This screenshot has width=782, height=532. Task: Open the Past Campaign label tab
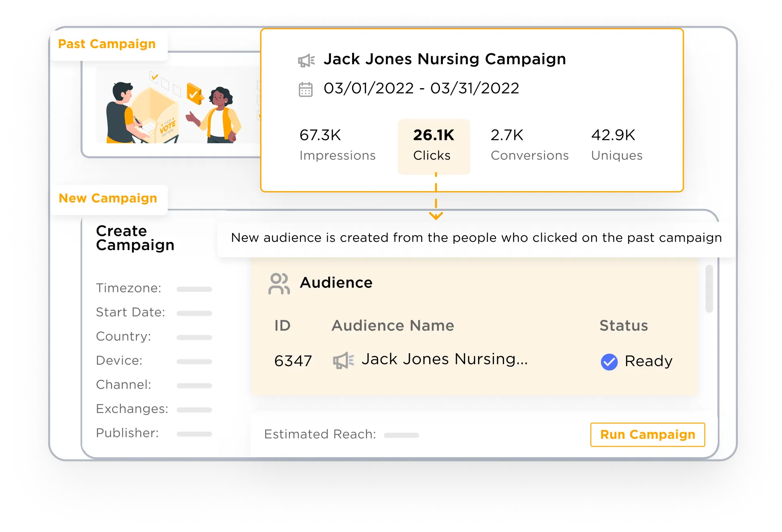click(x=107, y=44)
